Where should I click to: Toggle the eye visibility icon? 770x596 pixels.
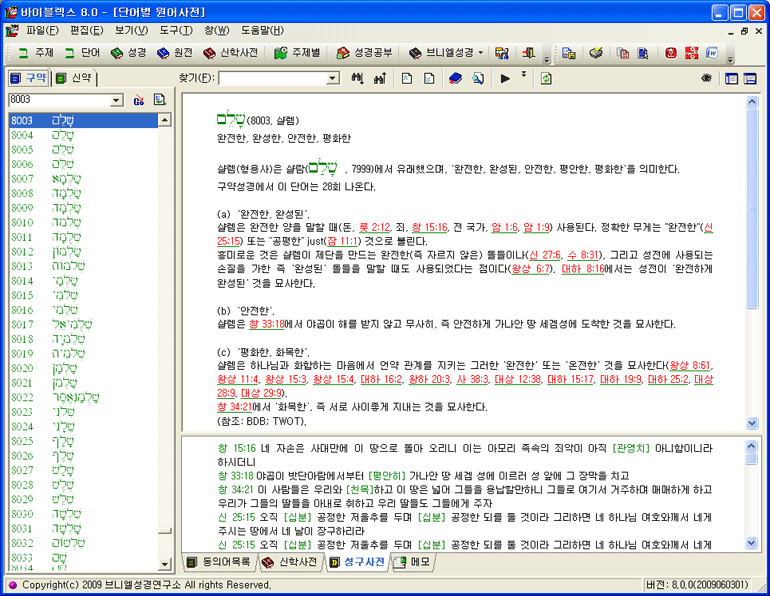(707, 78)
